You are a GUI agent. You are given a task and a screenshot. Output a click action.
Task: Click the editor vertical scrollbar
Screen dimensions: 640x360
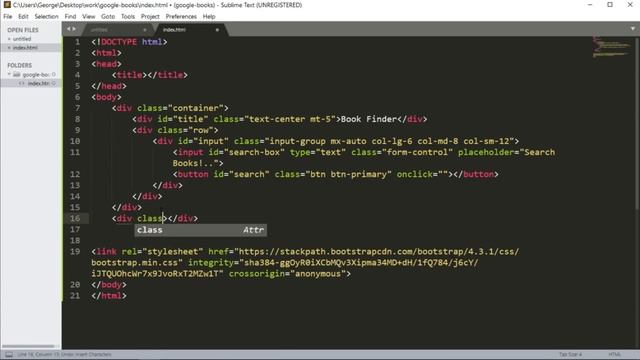[x=637, y=124]
